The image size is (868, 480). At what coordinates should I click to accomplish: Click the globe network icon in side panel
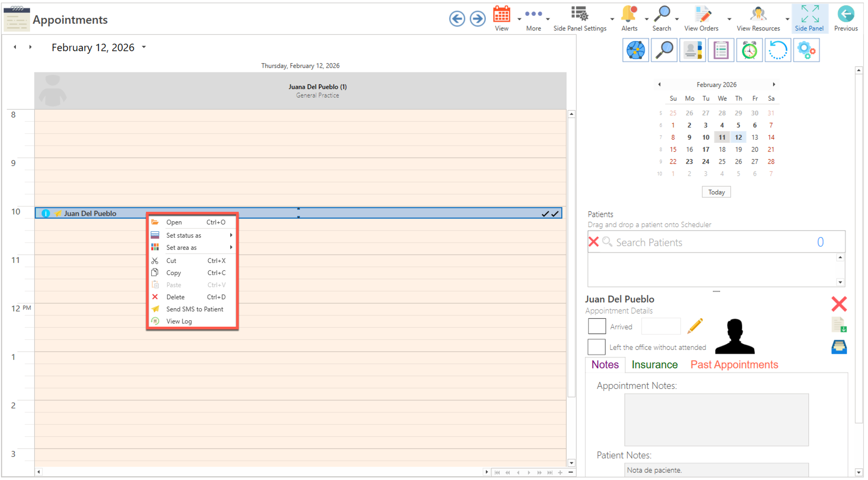pyautogui.click(x=635, y=50)
